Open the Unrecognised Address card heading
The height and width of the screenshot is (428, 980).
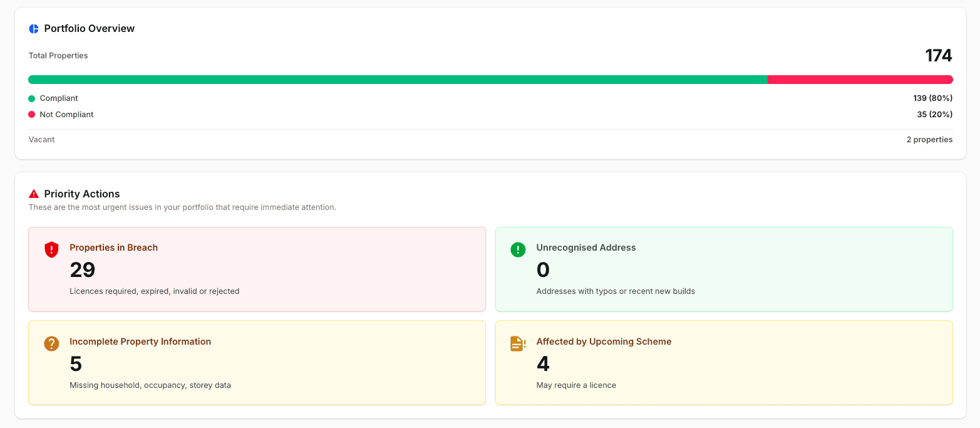pos(586,248)
